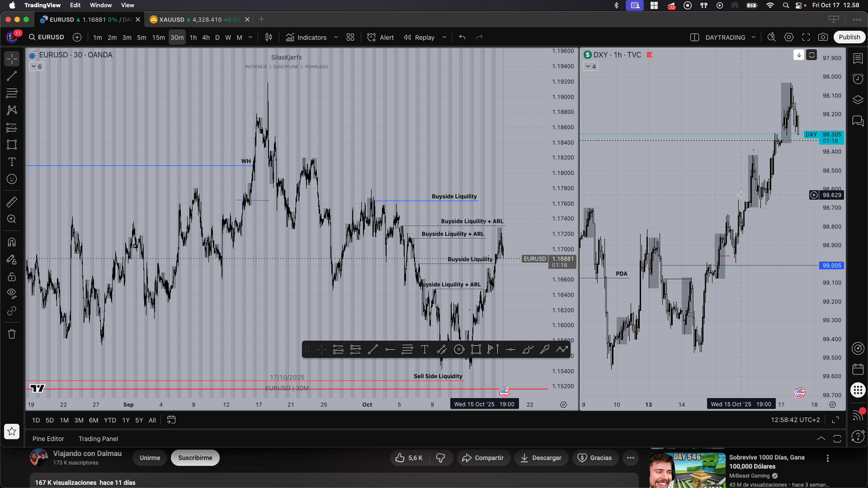Image resolution: width=868 pixels, height=488 pixels.
Task: Open the help center question mark icon
Action: pyautogui.click(x=858, y=438)
